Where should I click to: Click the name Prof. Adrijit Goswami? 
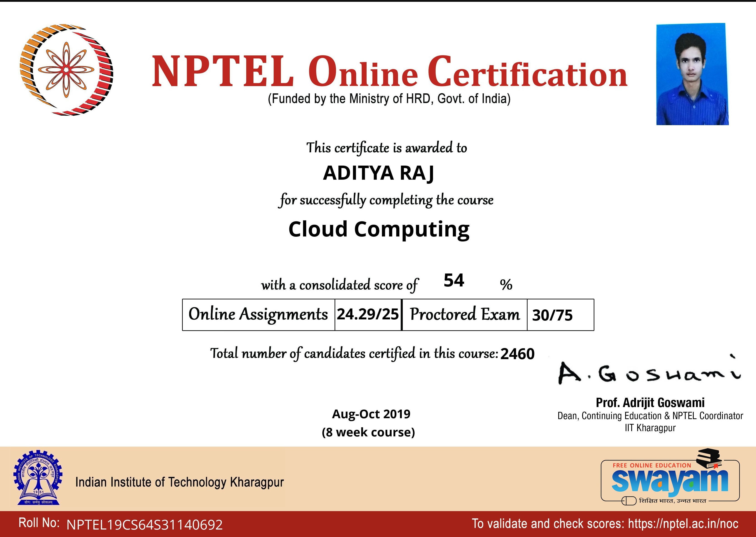[x=650, y=403]
